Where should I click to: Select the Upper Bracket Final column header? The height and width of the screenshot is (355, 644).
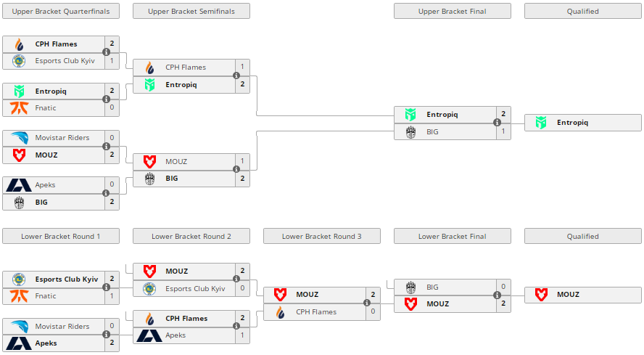pos(453,12)
